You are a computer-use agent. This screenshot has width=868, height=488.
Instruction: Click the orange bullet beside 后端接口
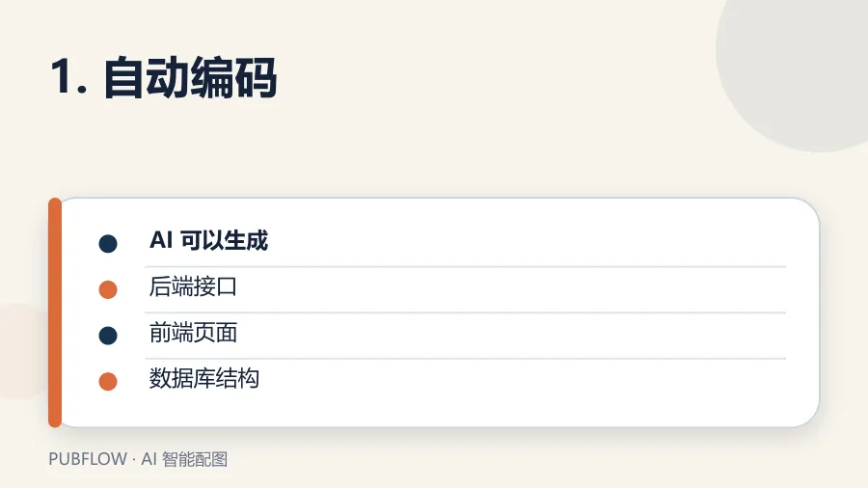coord(108,289)
